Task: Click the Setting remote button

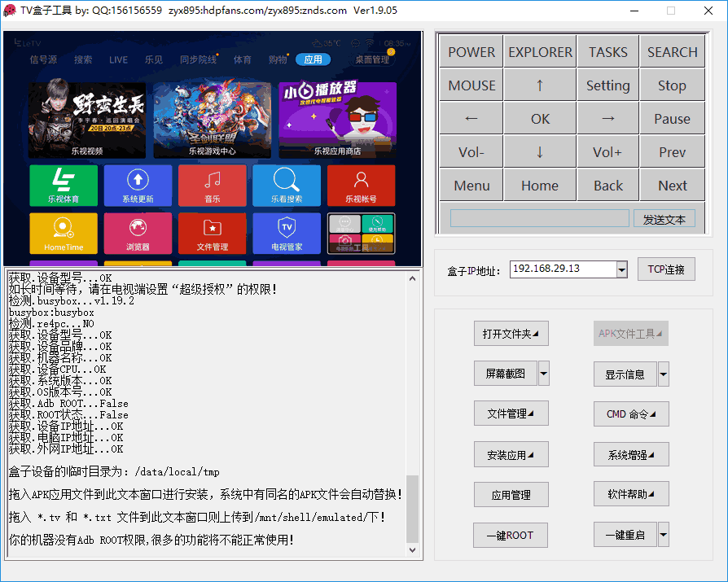Action: pos(608,85)
